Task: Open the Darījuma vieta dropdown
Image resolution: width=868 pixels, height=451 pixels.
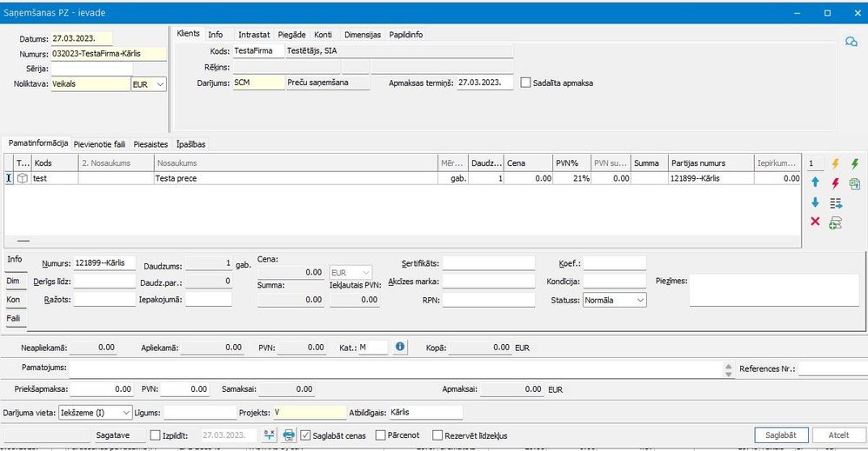Action: click(126, 413)
